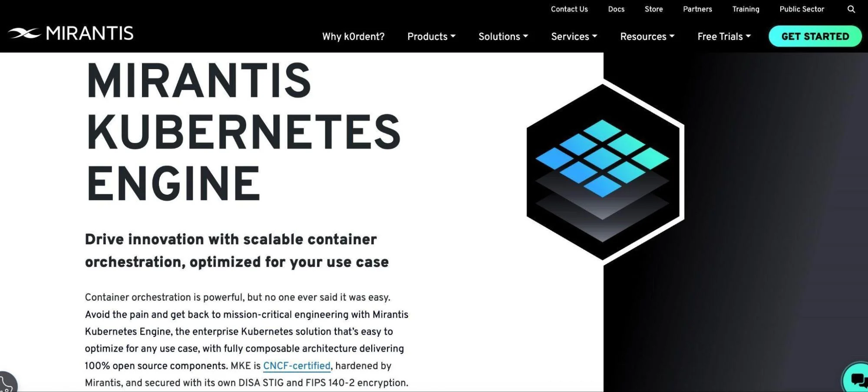The width and height of the screenshot is (868, 392).
Task: Open the Solutions menu
Action: [503, 37]
